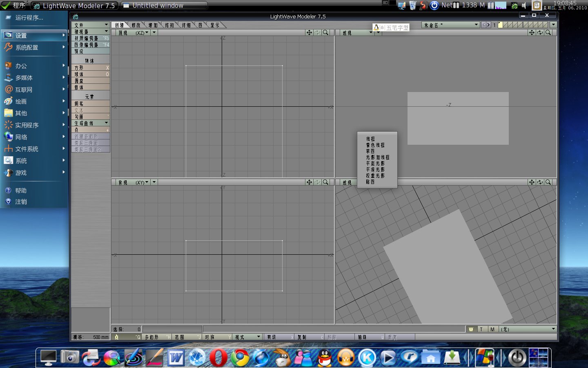Switch selection mode to 点 (points)

pyautogui.click(x=127, y=337)
